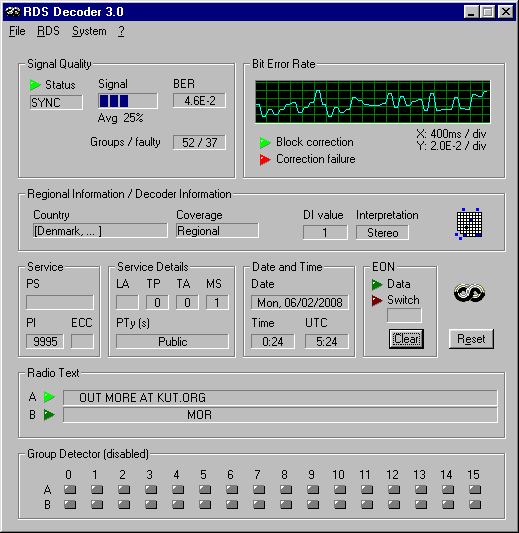Click the Radio Text B indicator arrow
The width and height of the screenshot is (519, 533).
(49, 415)
